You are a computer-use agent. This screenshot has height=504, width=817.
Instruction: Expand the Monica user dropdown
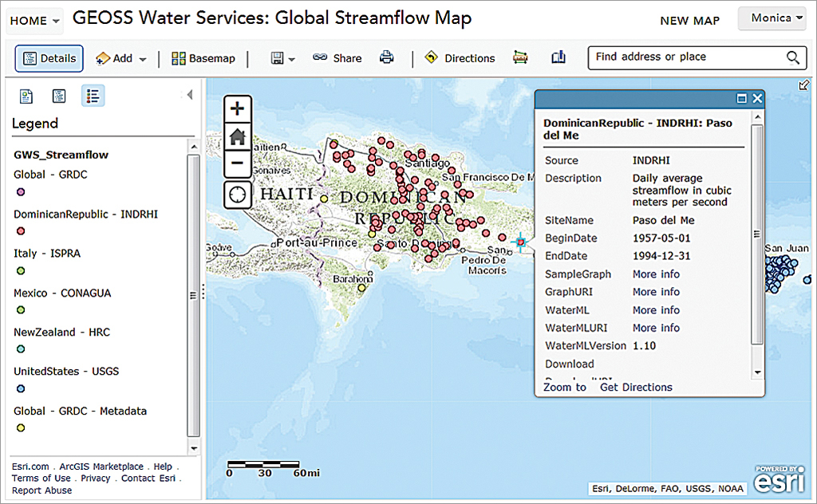pyautogui.click(x=772, y=18)
